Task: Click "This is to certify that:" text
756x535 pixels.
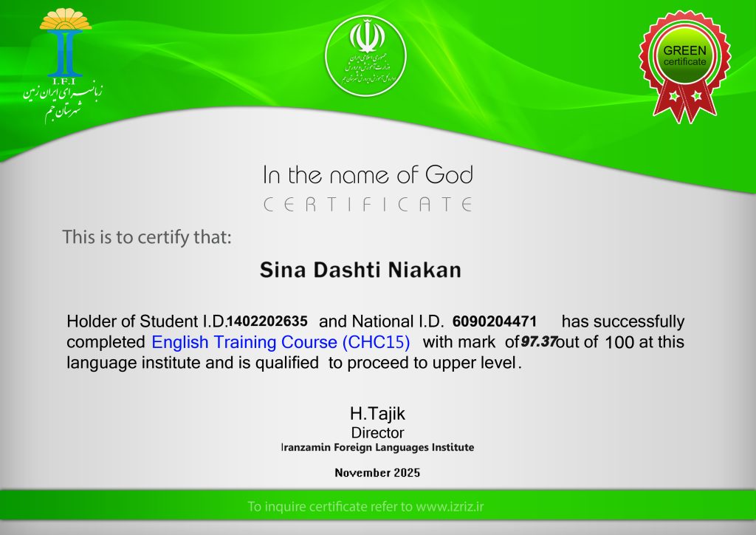Action: pos(147,237)
